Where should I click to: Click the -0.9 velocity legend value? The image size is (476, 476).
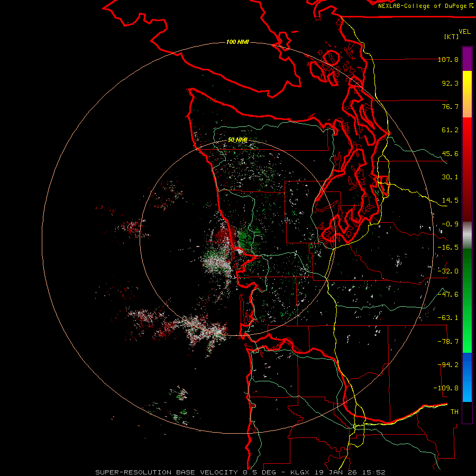coord(450,224)
